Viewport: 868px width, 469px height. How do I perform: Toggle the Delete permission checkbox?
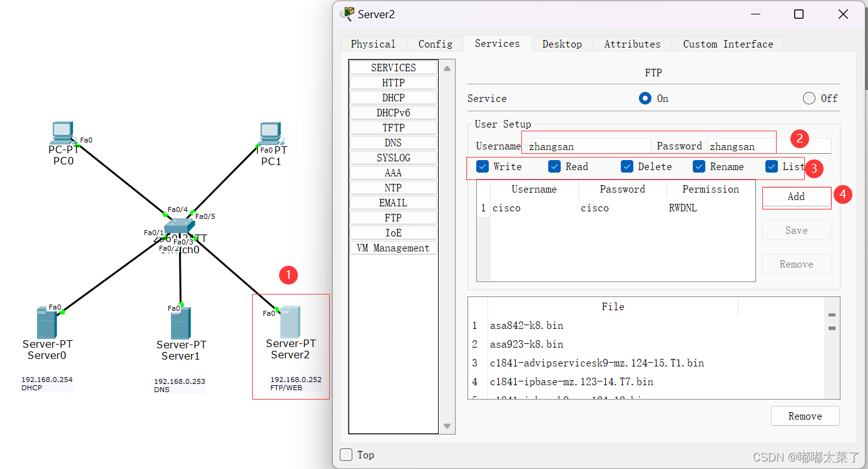[627, 166]
